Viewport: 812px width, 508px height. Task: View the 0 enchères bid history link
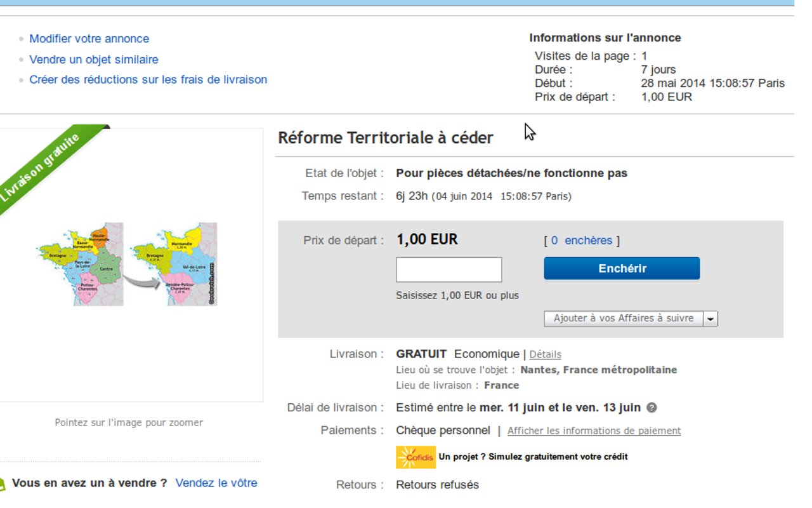click(x=582, y=241)
